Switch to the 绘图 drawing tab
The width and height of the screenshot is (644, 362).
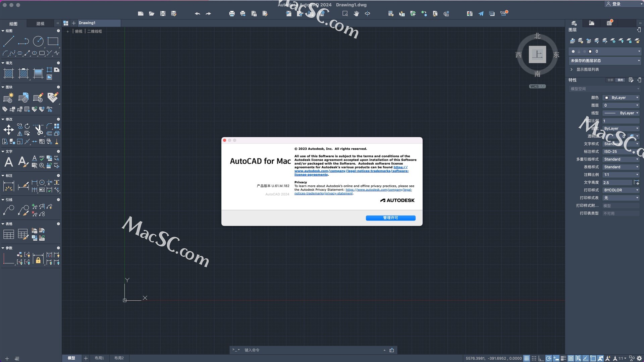click(x=13, y=23)
